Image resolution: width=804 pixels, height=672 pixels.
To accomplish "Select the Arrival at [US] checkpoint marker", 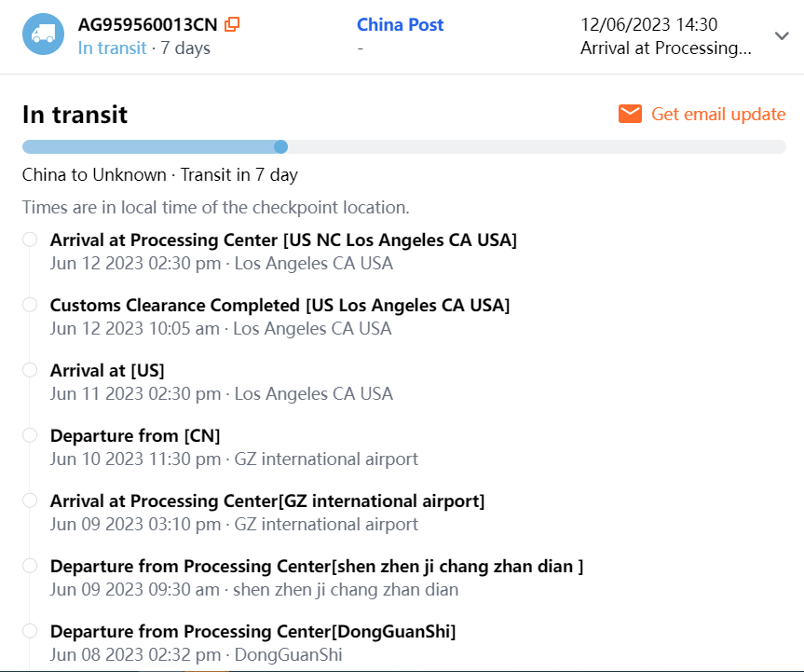I will pos(30,370).
